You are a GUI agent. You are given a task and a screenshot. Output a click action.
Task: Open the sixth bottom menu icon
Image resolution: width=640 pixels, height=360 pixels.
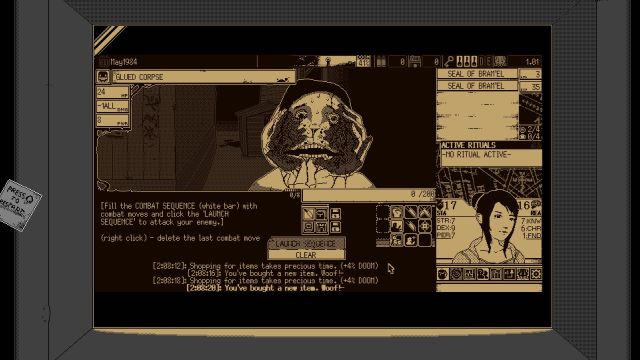click(x=509, y=274)
